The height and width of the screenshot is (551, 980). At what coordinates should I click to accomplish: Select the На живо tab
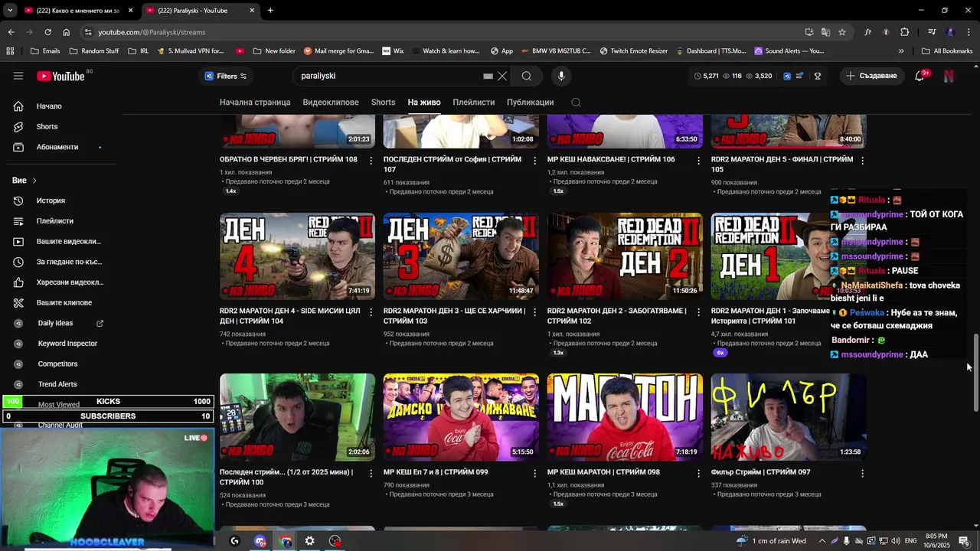(424, 103)
